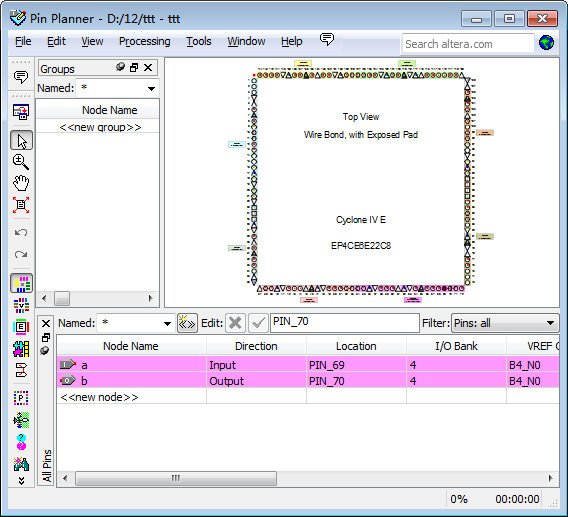The height and width of the screenshot is (517, 568).
Task: Sort by Location column header
Action: click(356, 346)
